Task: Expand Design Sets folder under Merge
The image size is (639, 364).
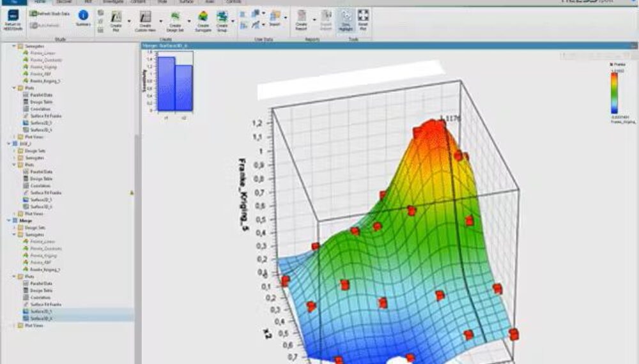Action: 14,227
